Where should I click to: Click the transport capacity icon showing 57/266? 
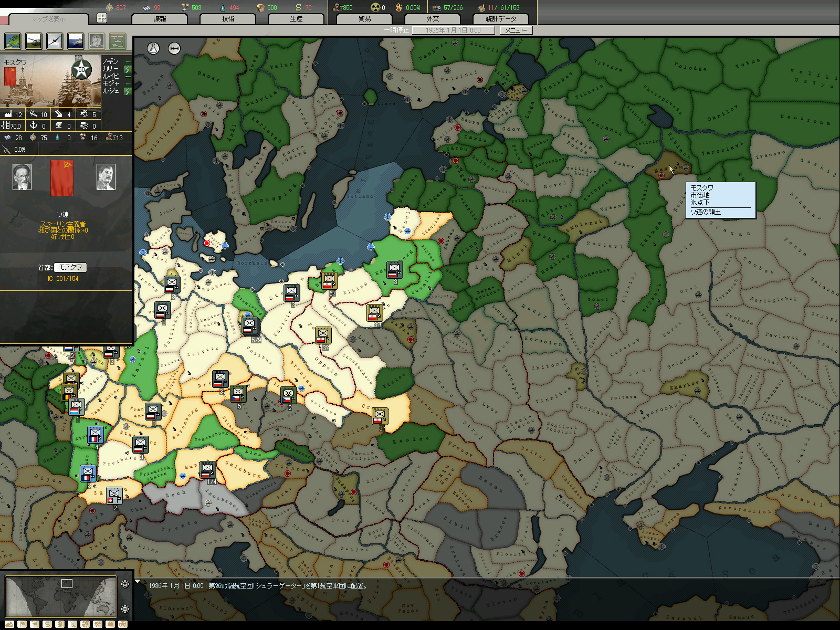click(x=436, y=7)
